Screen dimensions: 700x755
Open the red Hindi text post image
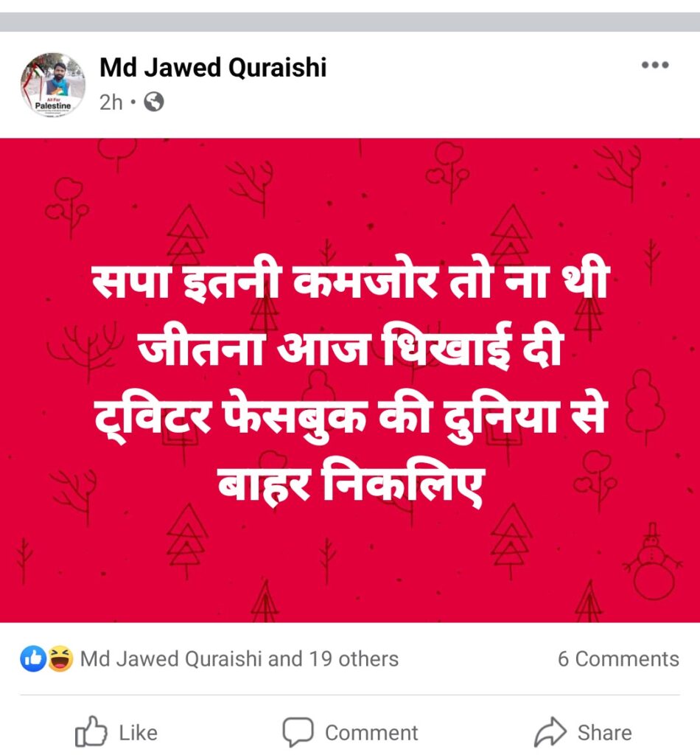(350, 380)
